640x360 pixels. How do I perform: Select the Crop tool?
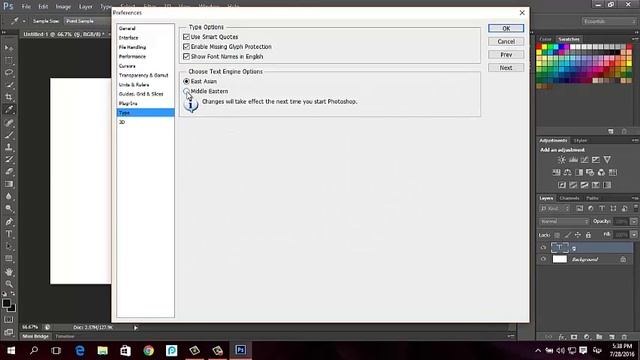point(9,97)
